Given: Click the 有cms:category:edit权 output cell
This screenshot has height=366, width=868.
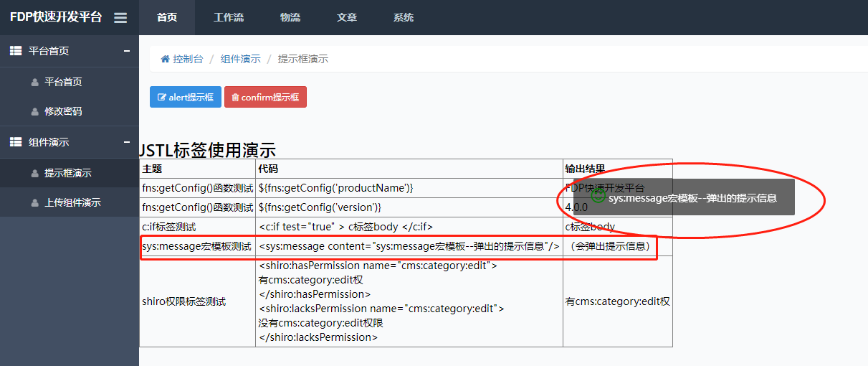Looking at the screenshot, I should click(x=618, y=301).
